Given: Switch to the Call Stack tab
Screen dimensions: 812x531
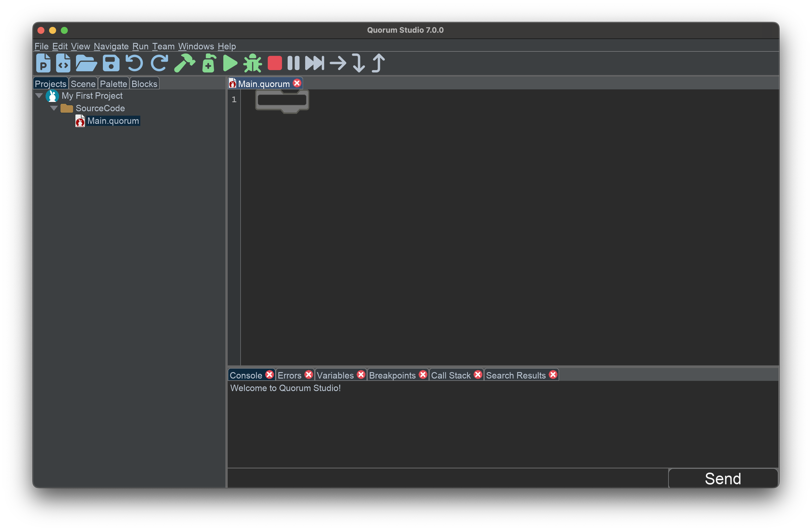Looking at the screenshot, I should pos(451,375).
